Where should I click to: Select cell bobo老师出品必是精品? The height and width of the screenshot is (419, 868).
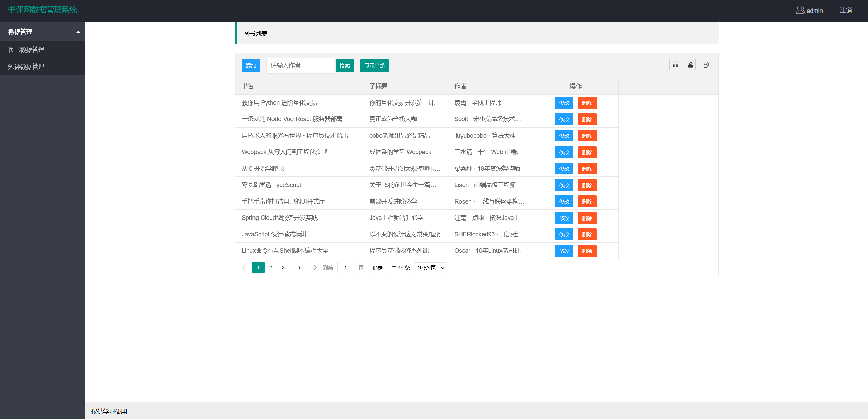(x=405, y=136)
